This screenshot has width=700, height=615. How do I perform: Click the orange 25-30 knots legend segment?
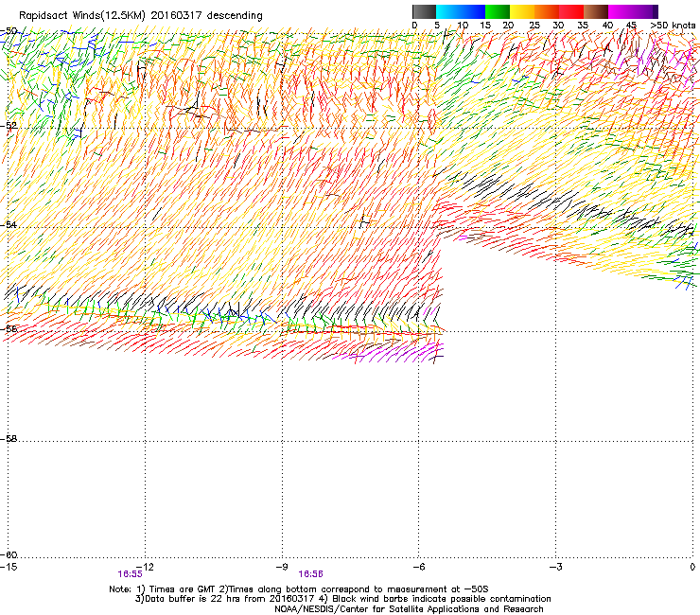[x=547, y=11]
